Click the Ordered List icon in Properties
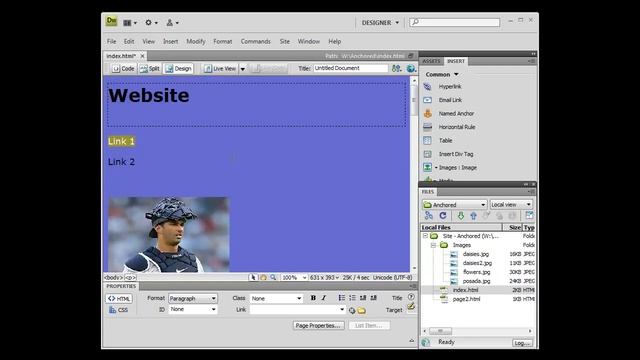The image size is (640, 360). [x=352, y=298]
